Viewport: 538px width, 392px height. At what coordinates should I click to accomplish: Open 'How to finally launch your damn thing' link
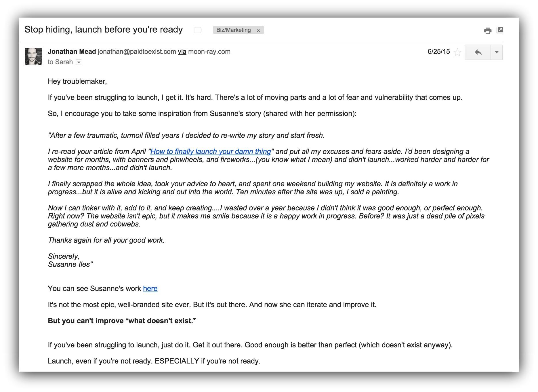[210, 152]
